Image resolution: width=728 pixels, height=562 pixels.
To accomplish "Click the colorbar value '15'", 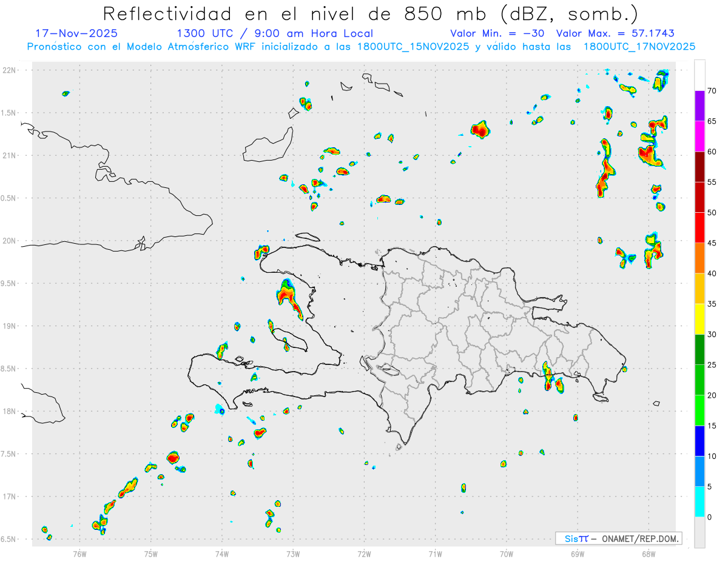I will [712, 426].
